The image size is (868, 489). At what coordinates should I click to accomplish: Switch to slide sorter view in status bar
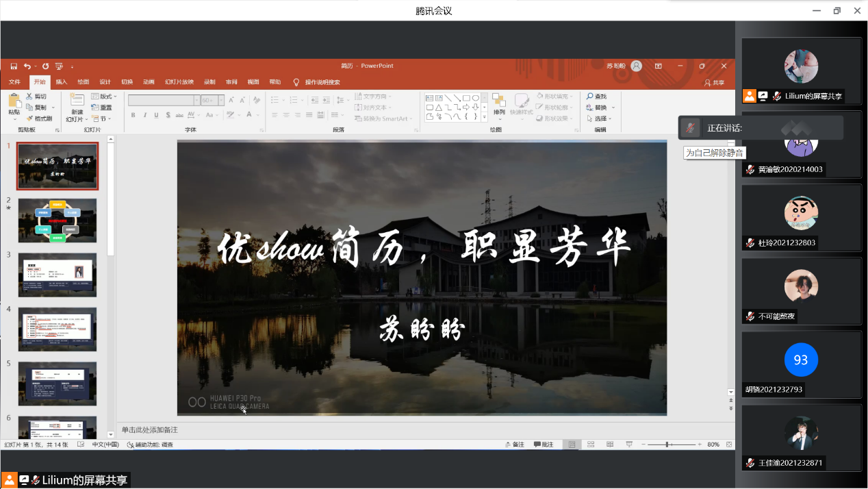[591, 444]
